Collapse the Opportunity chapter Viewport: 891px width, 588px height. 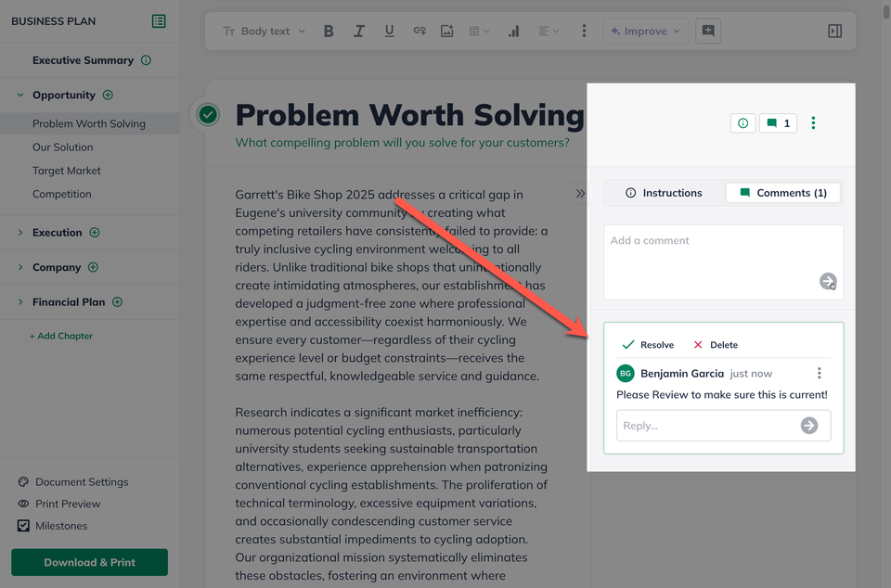pyautogui.click(x=20, y=95)
